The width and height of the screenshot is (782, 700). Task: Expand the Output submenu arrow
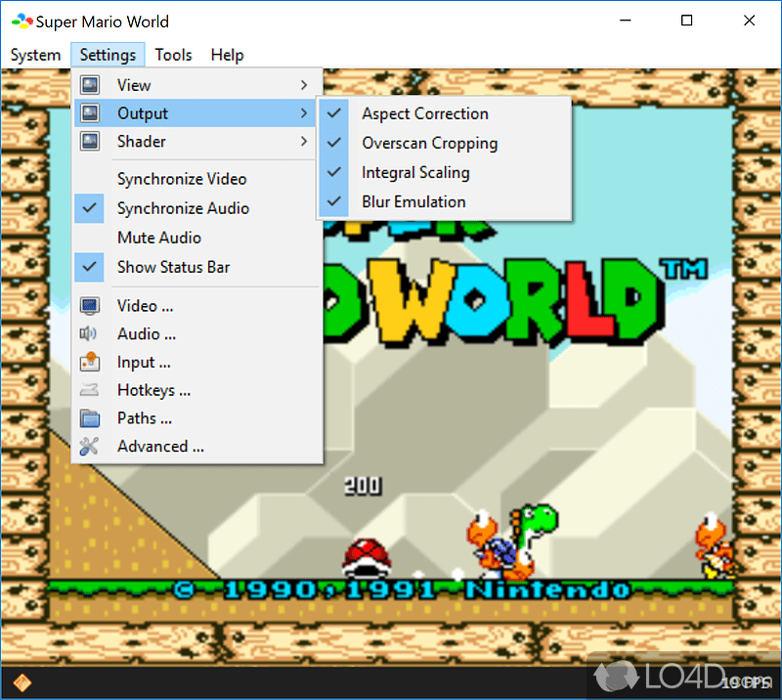click(x=304, y=113)
